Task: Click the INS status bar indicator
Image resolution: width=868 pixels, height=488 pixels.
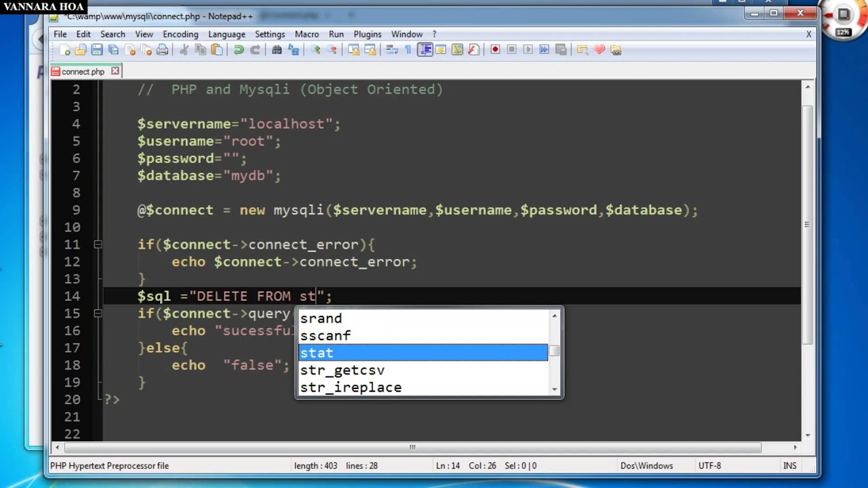Action: [790, 466]
